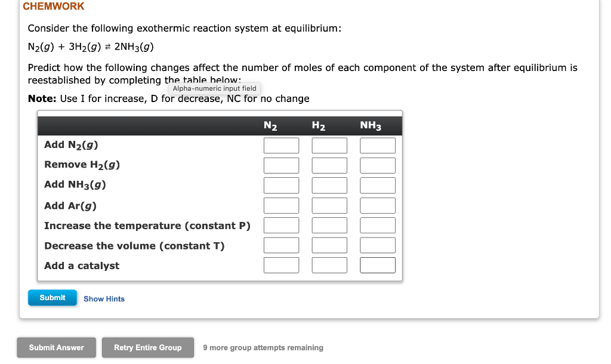Select the N2 field for Add Ar(g)
611x364 pixels.
point(281,205)
